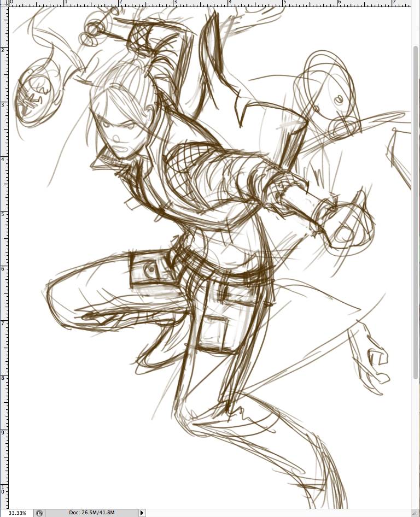The width and height of the screenshot is (420, 517).
Task: Click the status bar icon beside zoom field
Action: pos(39,513)
